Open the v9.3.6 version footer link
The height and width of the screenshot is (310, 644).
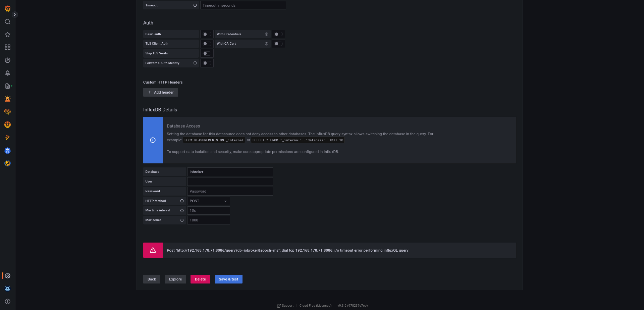(x=353, y=306)
